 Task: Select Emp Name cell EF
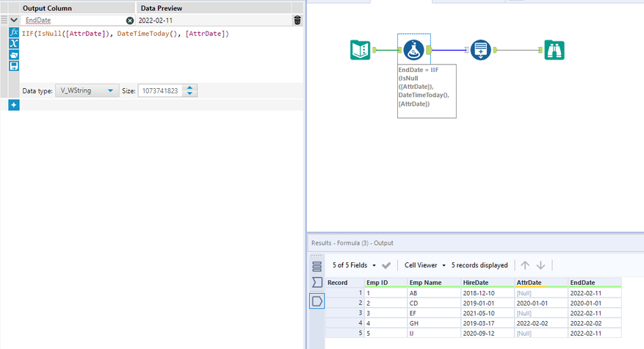click(x=434, y=313)
